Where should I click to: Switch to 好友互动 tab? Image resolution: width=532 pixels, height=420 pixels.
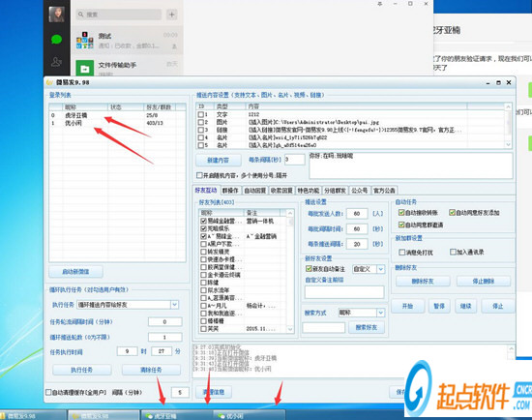point(206,190)
